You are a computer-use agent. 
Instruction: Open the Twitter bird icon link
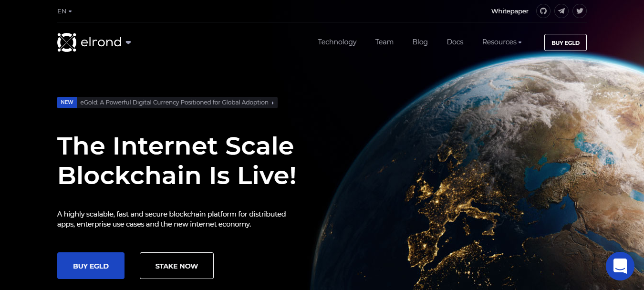click(x=580, y=11)
